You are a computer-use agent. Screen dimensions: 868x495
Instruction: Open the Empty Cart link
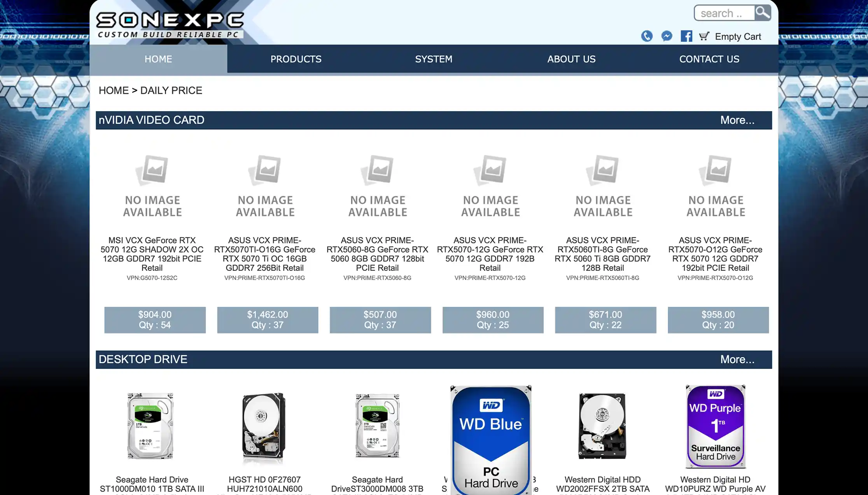[738, 37]
